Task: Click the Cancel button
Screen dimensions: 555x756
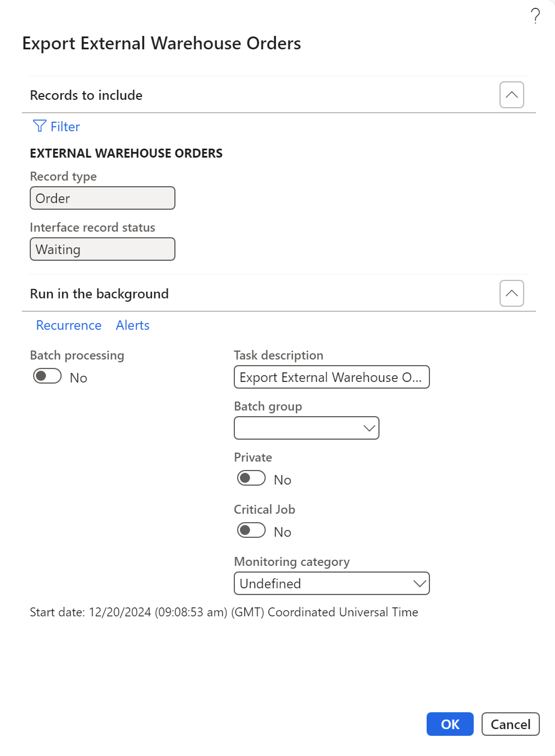Action: 510,724
